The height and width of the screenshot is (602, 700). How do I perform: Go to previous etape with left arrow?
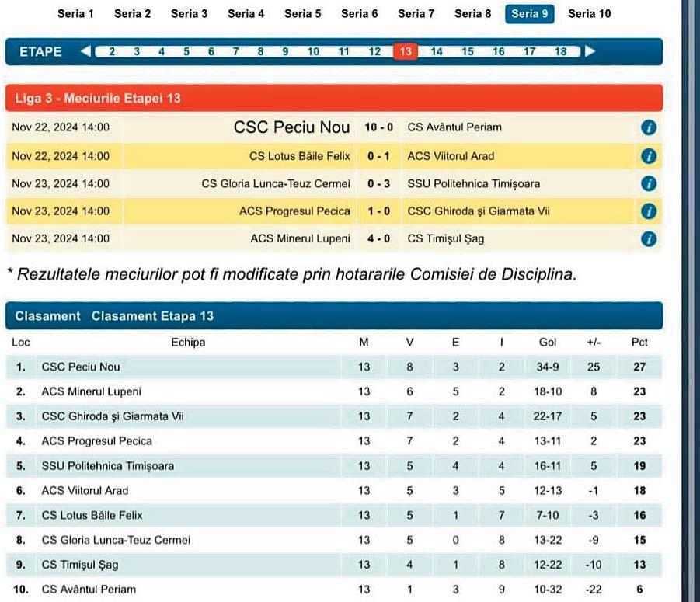point(85,51)
